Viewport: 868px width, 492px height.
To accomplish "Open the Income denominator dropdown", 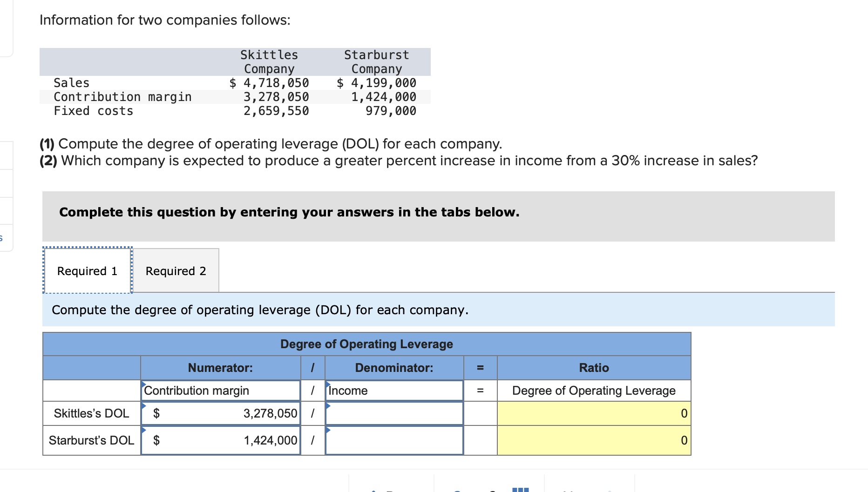I will coord(394,391).
